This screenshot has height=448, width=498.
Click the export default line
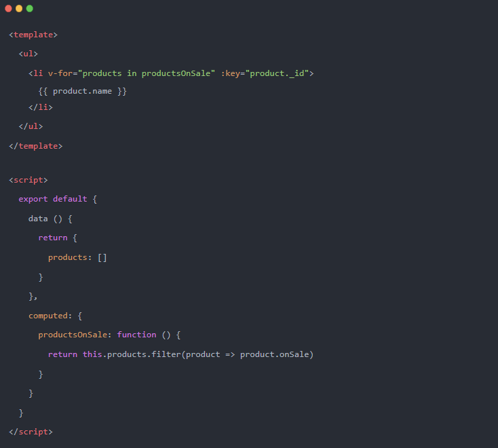[58, 199]
